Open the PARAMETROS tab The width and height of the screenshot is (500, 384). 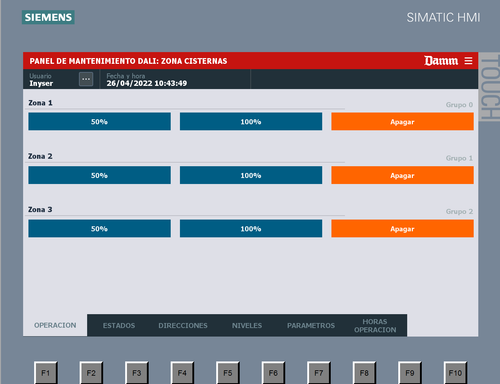click(311, 325)
